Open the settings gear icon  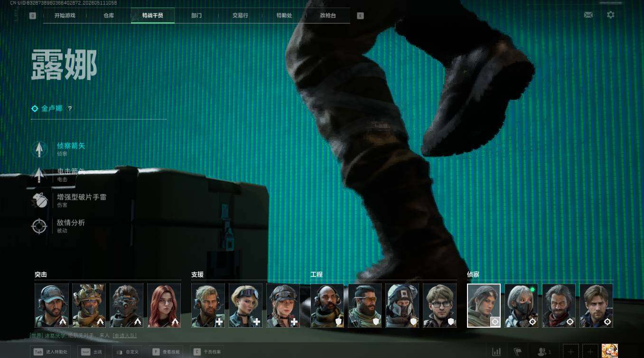click(x=611, y=15)
